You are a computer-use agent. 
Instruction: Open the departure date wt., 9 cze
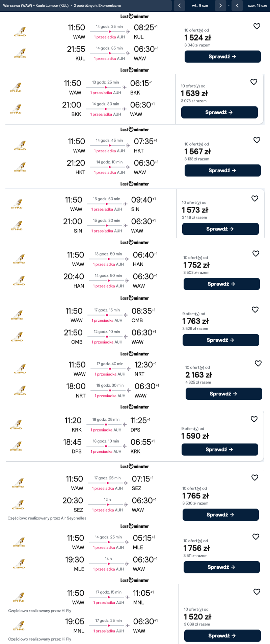click(x=200, y=5)
